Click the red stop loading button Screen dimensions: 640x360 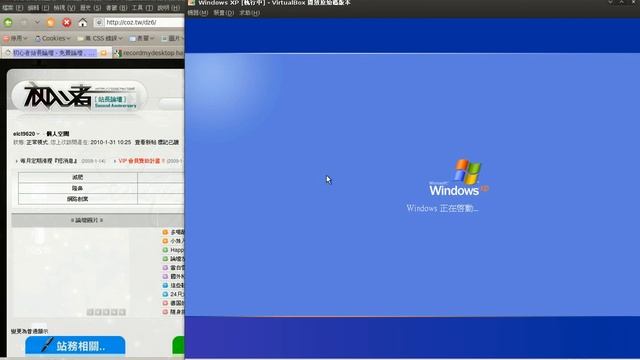pyautogui.click(x=67, y=22)
